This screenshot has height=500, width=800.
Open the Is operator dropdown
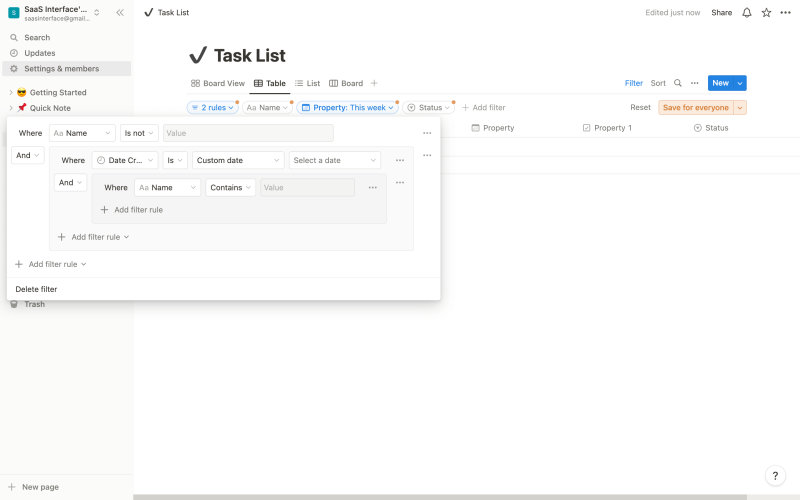(175, 160)
